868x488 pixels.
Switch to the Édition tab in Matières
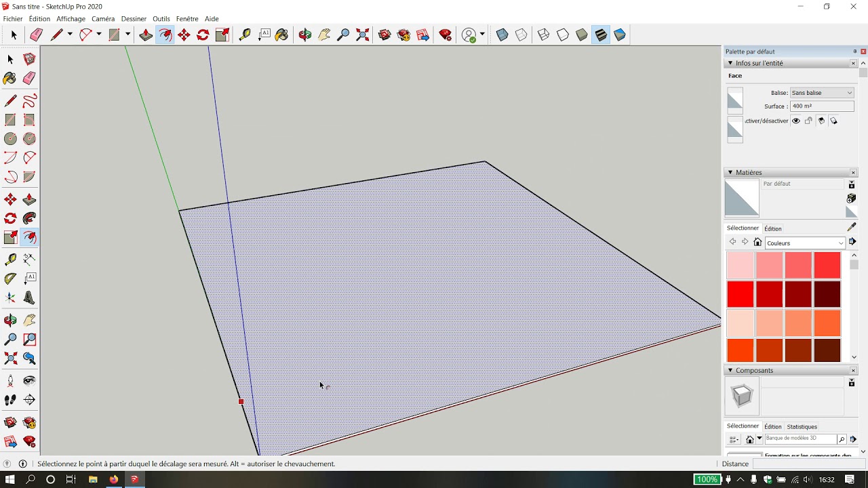point(773,228)
